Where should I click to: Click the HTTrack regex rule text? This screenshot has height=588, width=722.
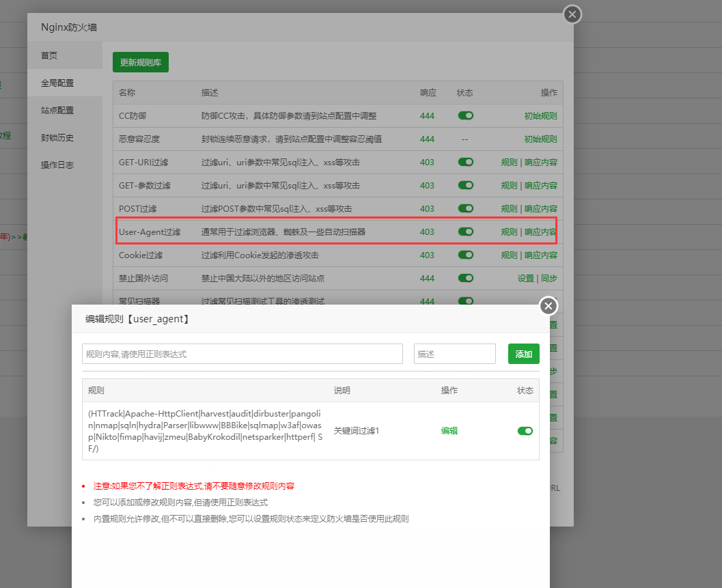tap(206, 431)
